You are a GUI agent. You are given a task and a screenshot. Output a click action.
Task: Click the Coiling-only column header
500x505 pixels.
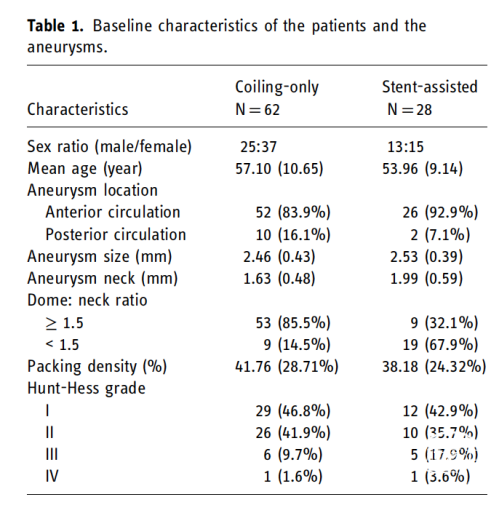(277, 87)
